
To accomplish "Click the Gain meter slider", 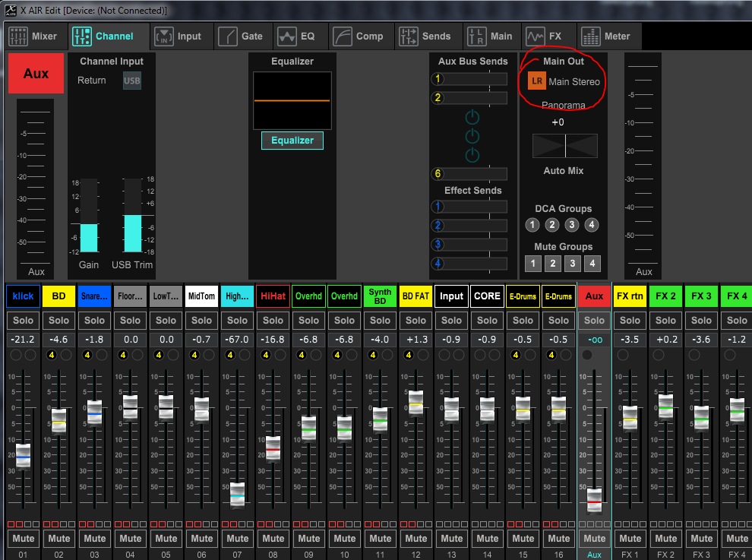I will 89,216.
